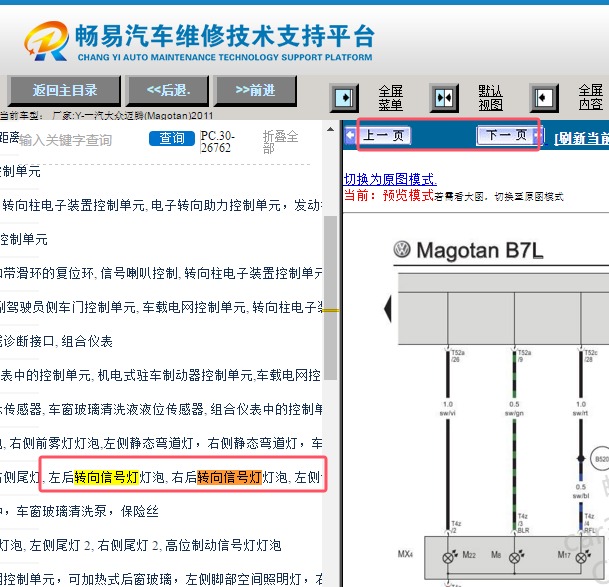
Task: Open row 左侧尾灯 2, 右侧尾灯 2, 高位制动信号灯灯泡
Action: pyautogui.click(x=141, y=545)
